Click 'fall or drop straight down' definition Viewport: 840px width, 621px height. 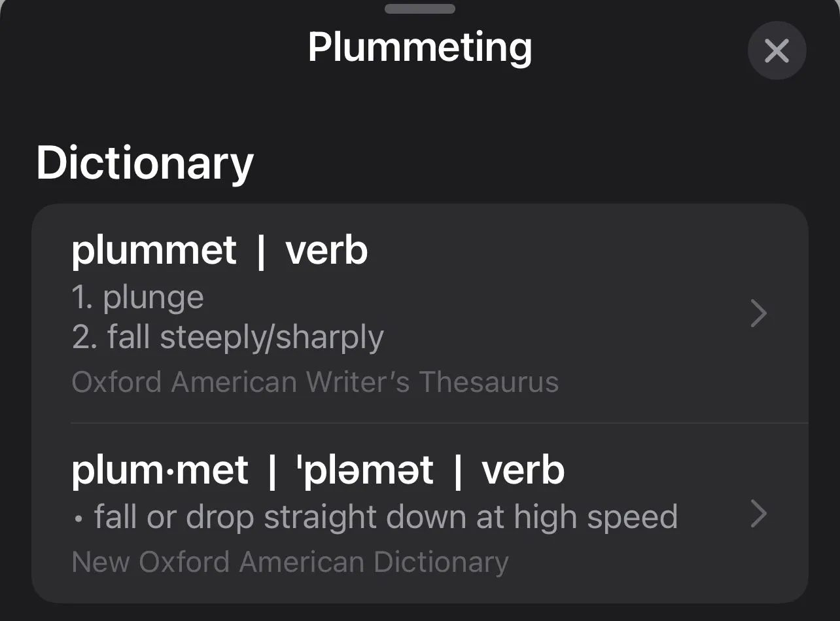[385, 517]
